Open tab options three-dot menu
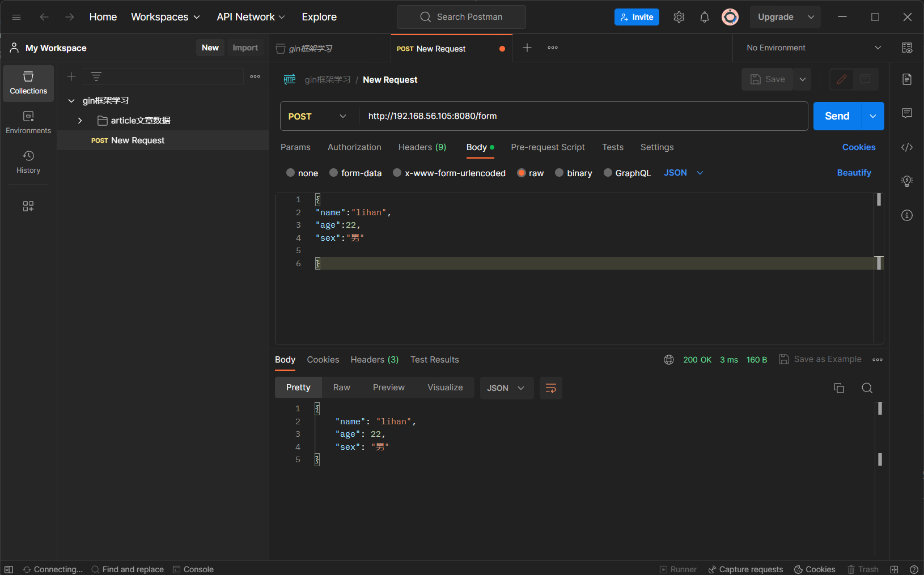This screenshot has height=575, width=924. pyautogui.click(x=553, y=48)
